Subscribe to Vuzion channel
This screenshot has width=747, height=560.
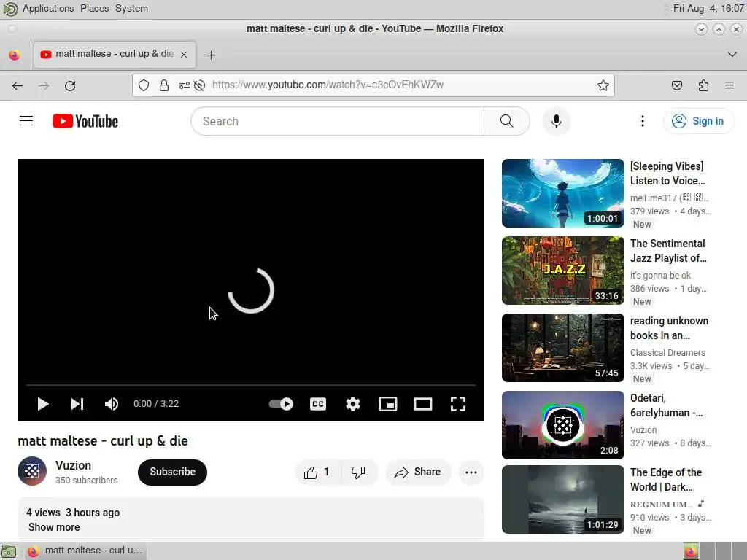(x=172, y=472)
